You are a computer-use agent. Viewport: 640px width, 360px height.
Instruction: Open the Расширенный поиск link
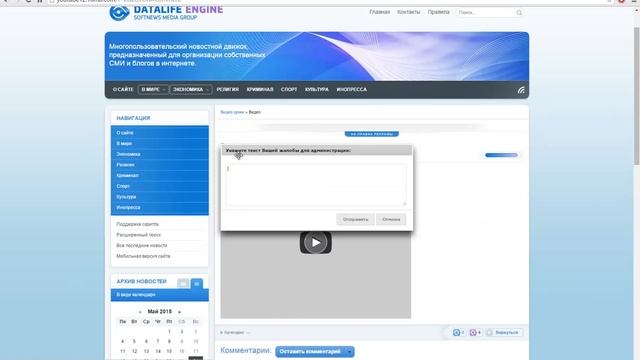138,235
